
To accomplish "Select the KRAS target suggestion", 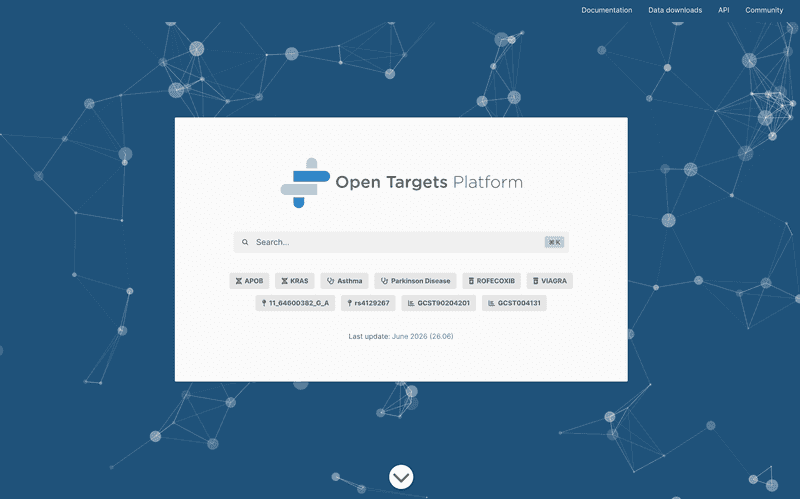I will 295,281.
